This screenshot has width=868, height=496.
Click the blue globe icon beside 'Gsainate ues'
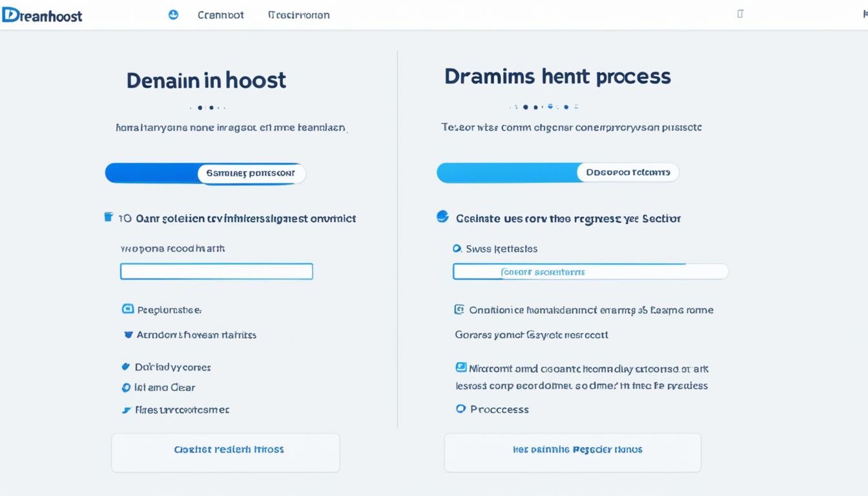click(442, 217)
